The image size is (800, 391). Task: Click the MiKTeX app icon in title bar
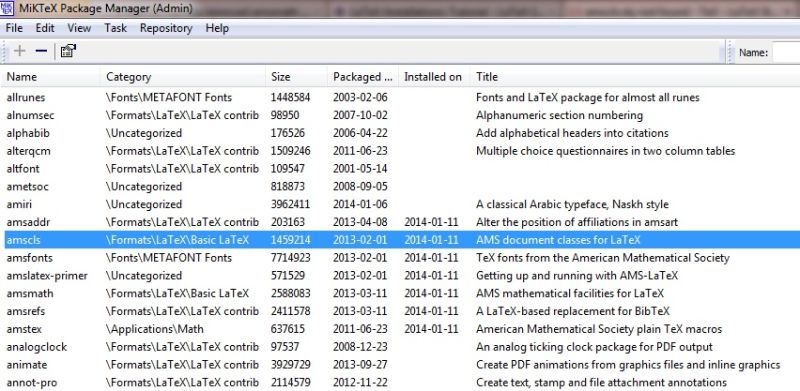tap(6, 8)
